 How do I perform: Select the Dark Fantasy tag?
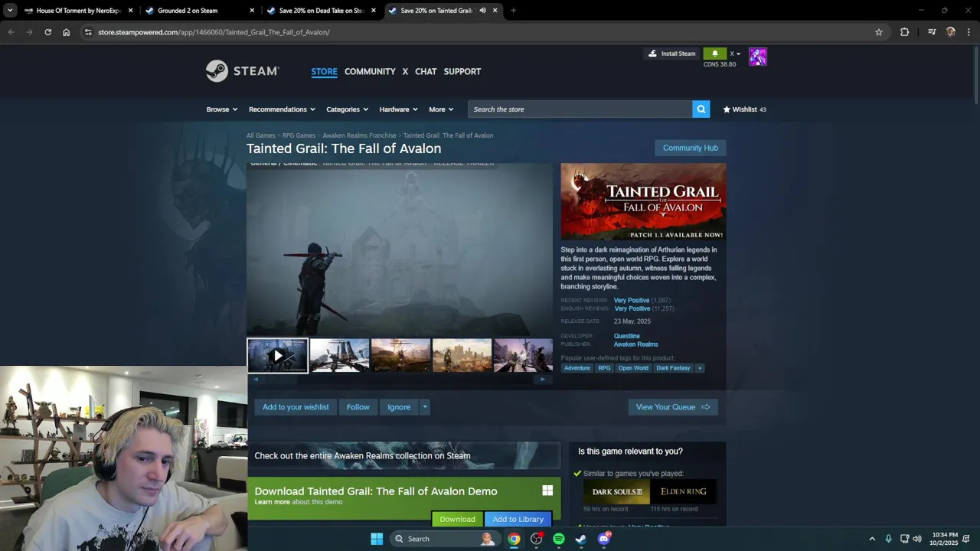pos(673,368)
